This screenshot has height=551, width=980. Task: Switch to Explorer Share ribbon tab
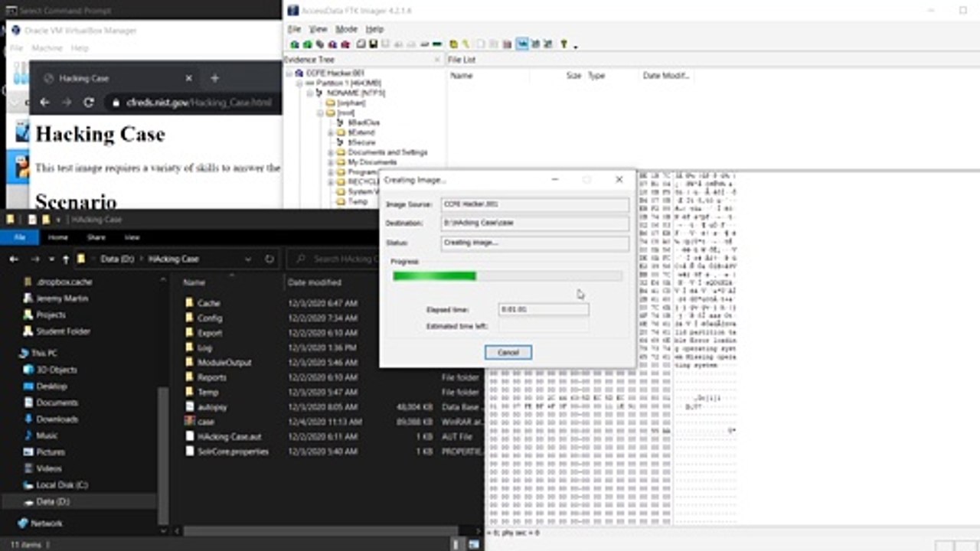96,237
